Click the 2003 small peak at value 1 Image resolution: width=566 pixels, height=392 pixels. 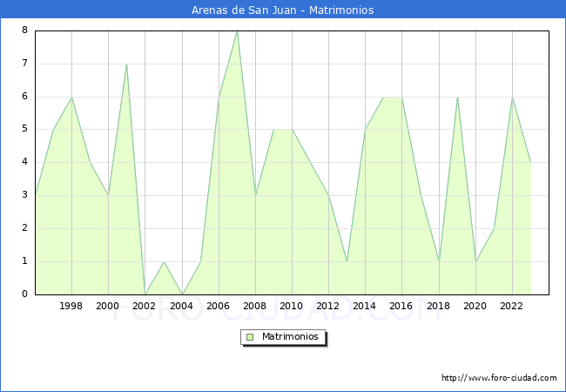(164, 261)
